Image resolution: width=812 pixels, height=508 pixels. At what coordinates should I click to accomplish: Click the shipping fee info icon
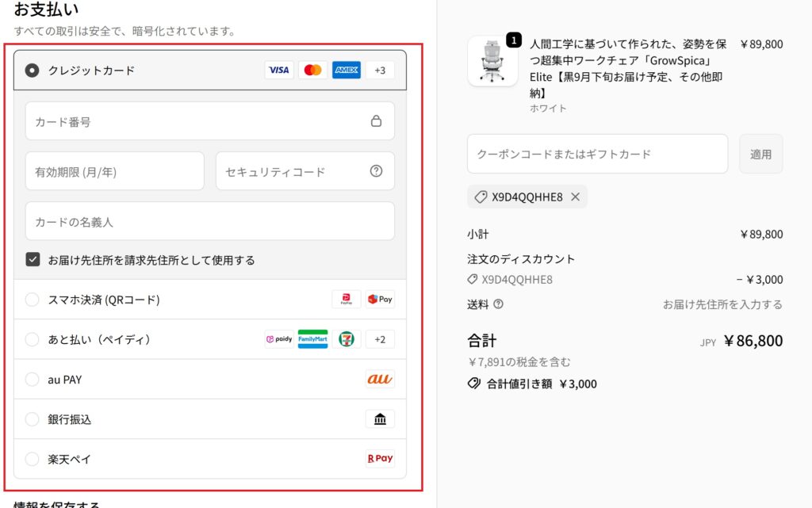tap(498, 304)
